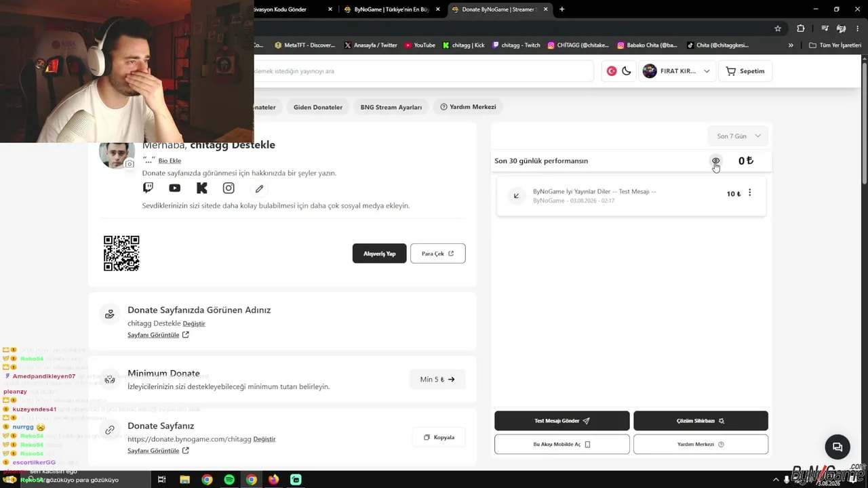This screenshot has height=488, width=868.
Task: Open Spotify from the taskbar
Action: [x=229, y=480]
